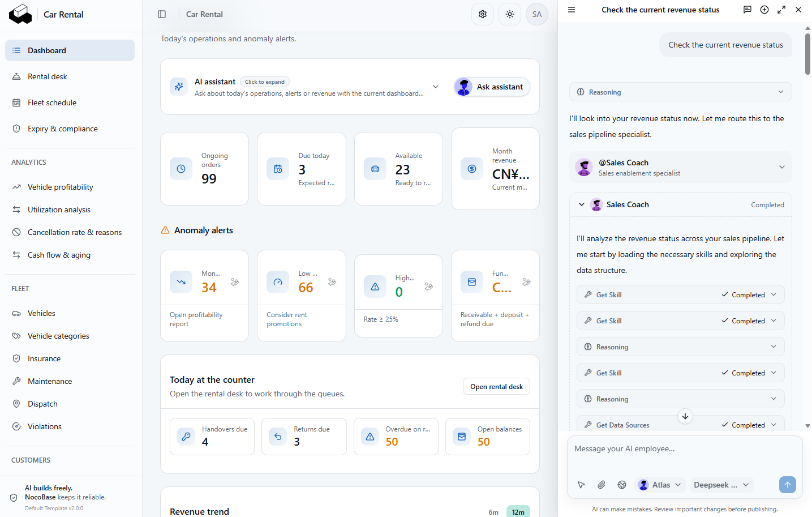Open the SA user avatar menu
This screenshot has width=812, height=517.
(x=537, y=14)
